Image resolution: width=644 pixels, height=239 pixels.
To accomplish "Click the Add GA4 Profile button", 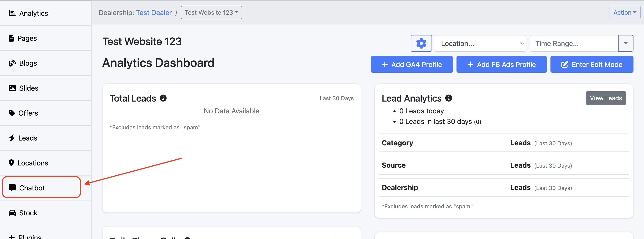I will [x=412, y=64].
